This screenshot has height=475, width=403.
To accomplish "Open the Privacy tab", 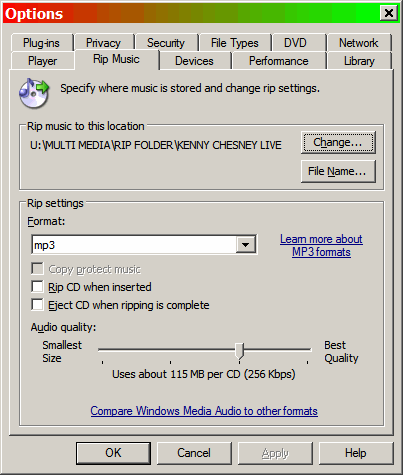I will click(x=103, y=43).
